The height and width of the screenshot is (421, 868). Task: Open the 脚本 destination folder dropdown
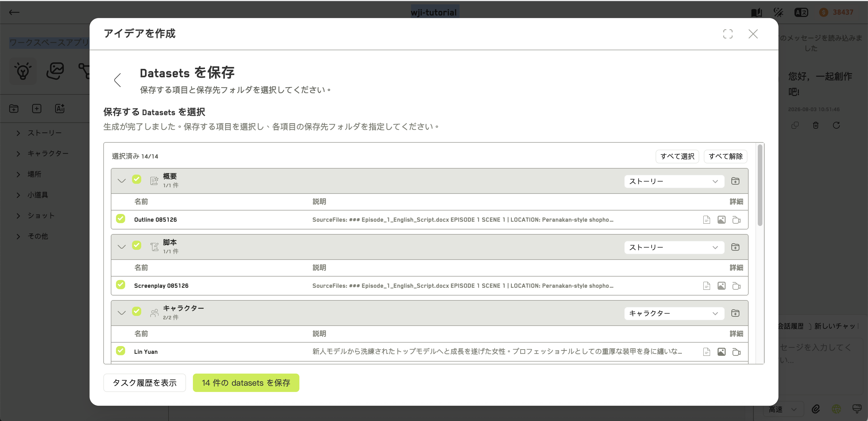point(674,248)
